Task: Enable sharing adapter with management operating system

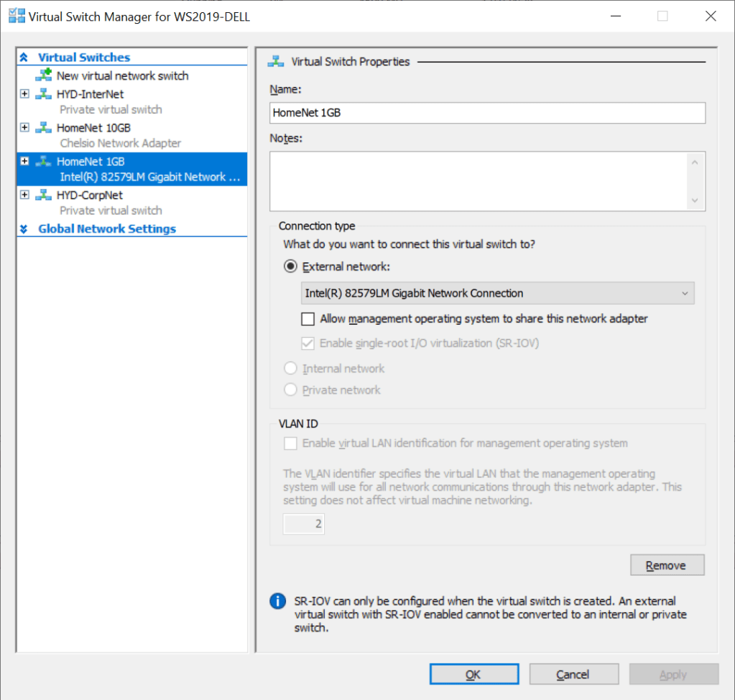Action: (308, 318)
